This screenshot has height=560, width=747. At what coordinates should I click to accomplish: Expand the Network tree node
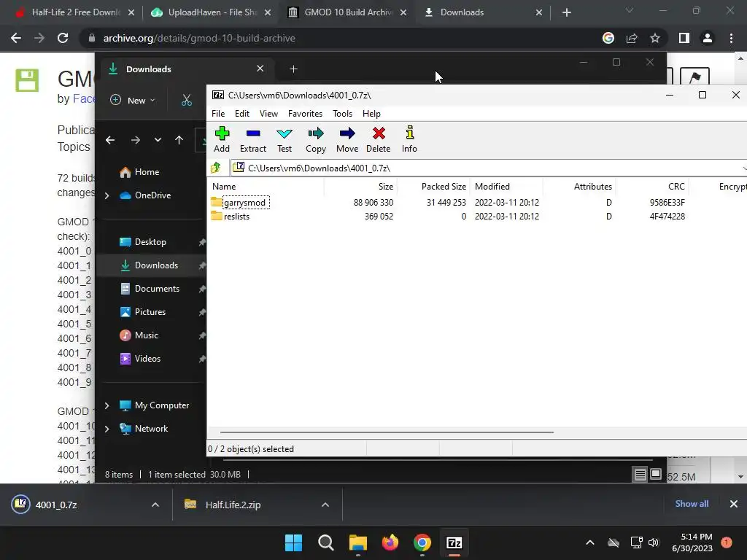click(x=107, y=429)
